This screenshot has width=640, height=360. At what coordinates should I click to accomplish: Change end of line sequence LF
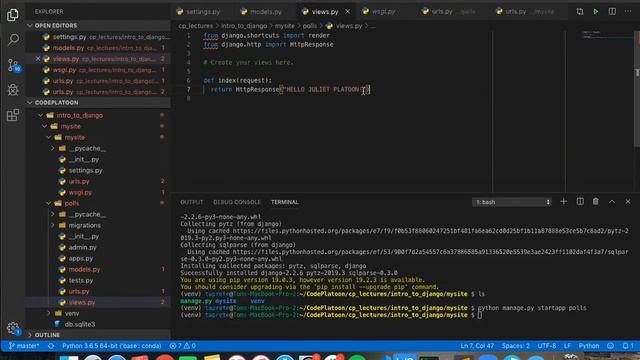point(567,346)
